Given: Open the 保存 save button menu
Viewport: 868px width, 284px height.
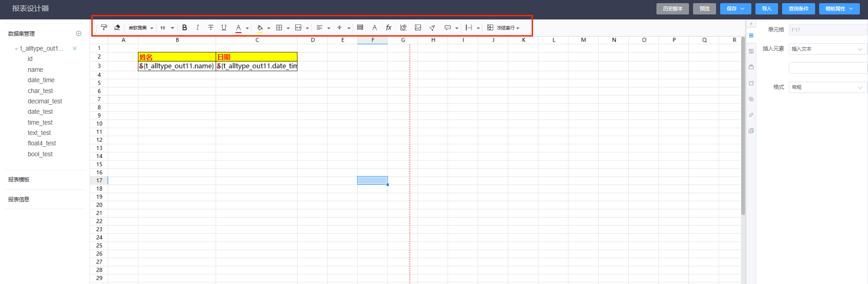Looking at the screenshot, I should [736, 9].
